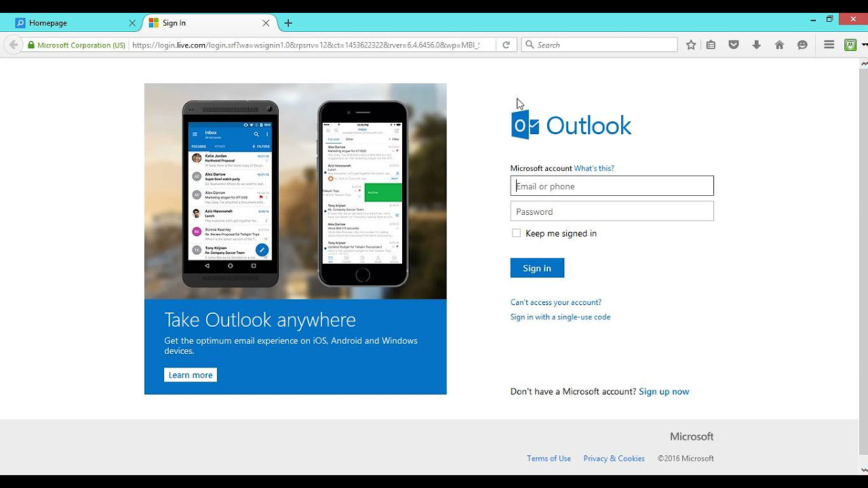Open the Privacy & Cookies link
The height and width of the screenshot is (488, 868).
[614, 458]
